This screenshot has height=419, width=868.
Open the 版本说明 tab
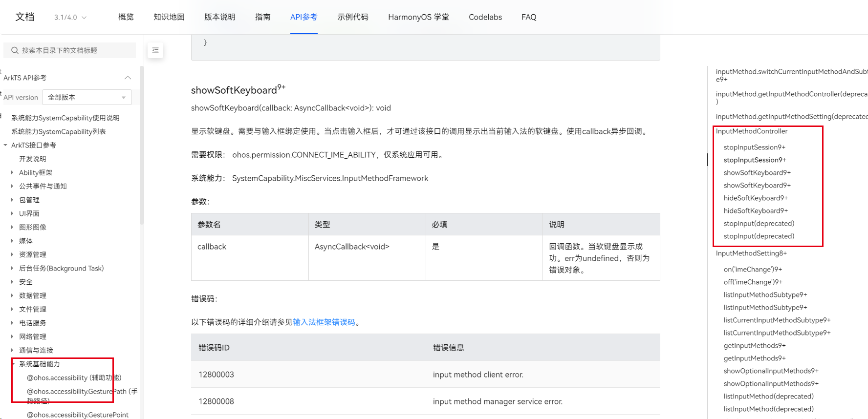coord(220,17)
